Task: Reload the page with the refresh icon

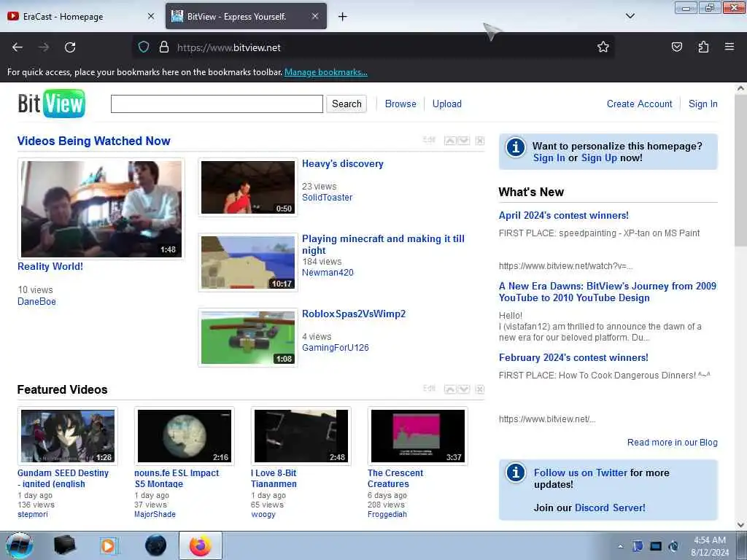Action: pos(70,47)
